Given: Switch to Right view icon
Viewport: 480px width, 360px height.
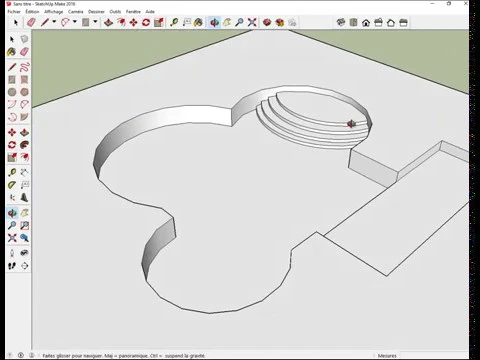Looking at the screenshot, I should pyautogui.click(x=378, y=23).
